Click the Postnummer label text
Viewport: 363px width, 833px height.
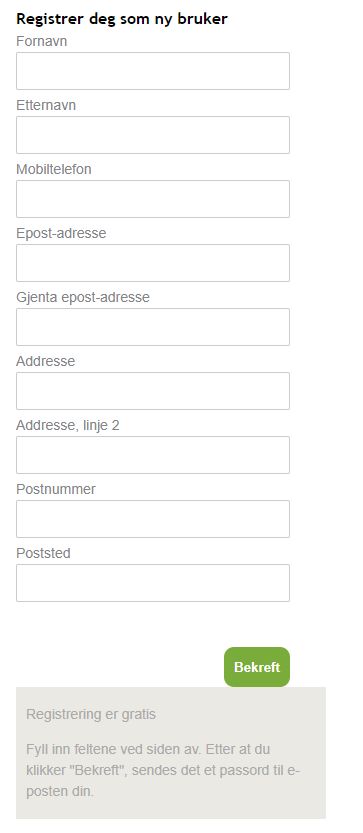[x=56, y=489]
